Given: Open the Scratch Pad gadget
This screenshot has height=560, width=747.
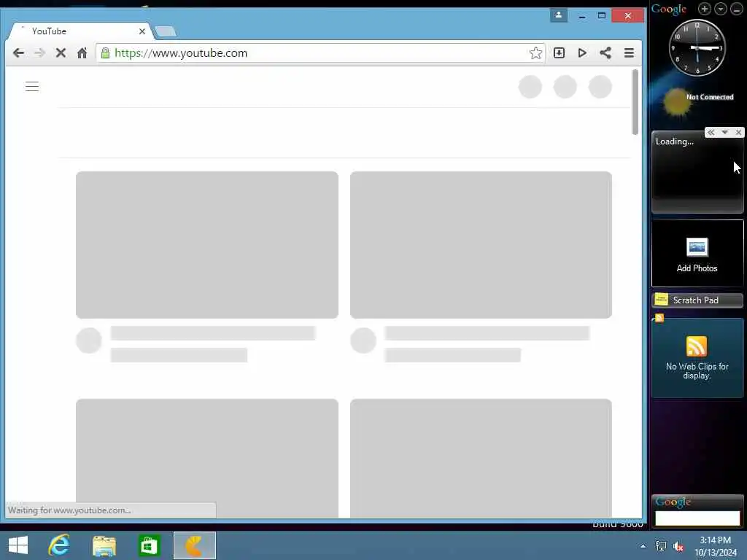Looking at the screenshot, I should point(697,300).
